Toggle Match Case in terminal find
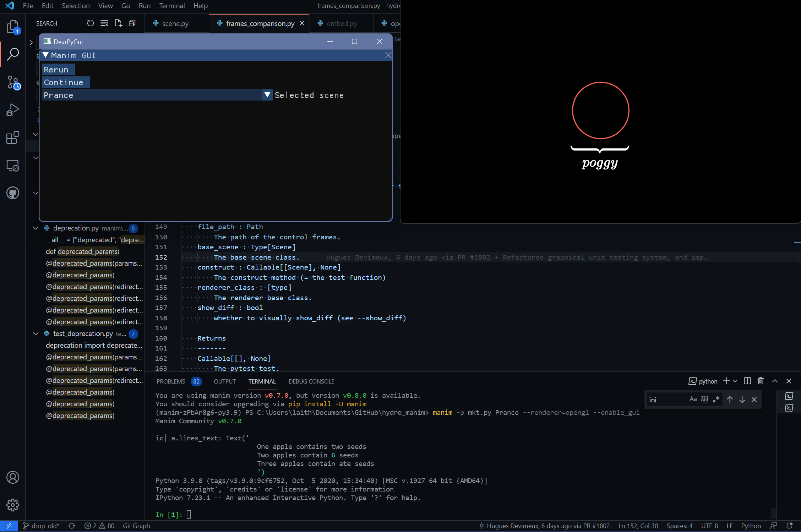This screenshot has height=532, width=801. click(x=693, y=399)
